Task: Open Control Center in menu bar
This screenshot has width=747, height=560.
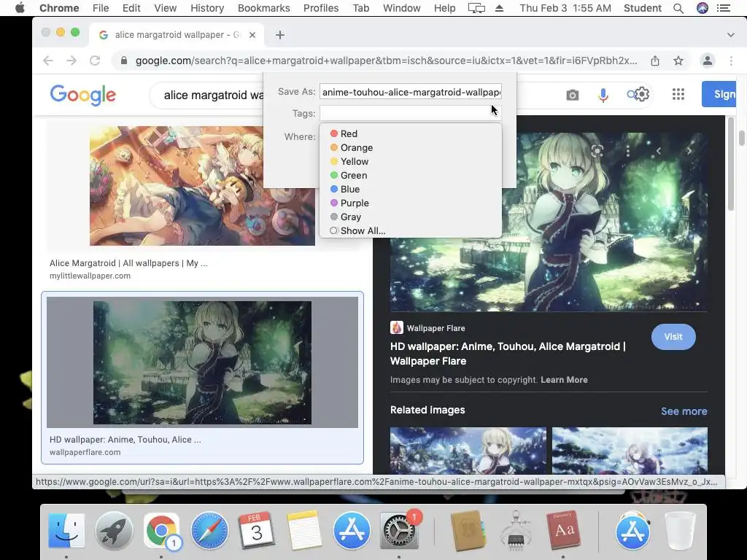Action: point(724,8)
